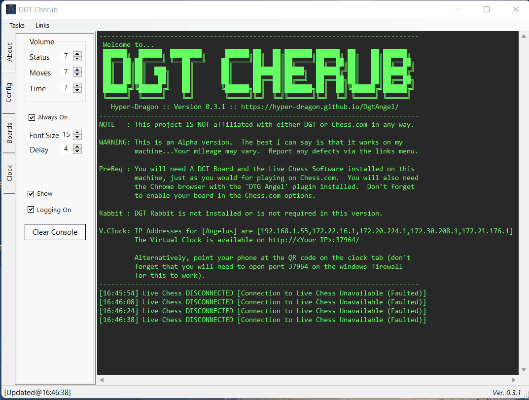
Task: Switch to the Boards tab
Action: [9, 133]
